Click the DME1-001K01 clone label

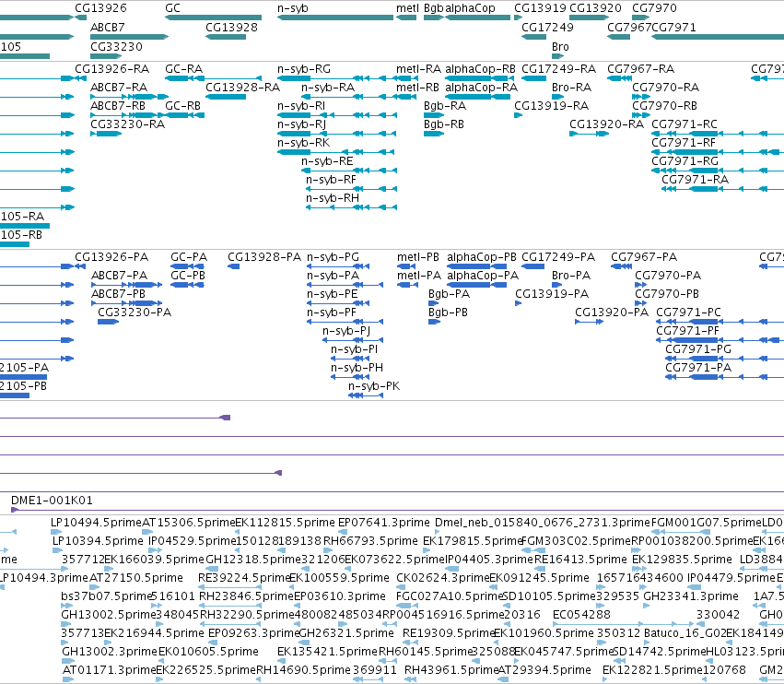52,501
